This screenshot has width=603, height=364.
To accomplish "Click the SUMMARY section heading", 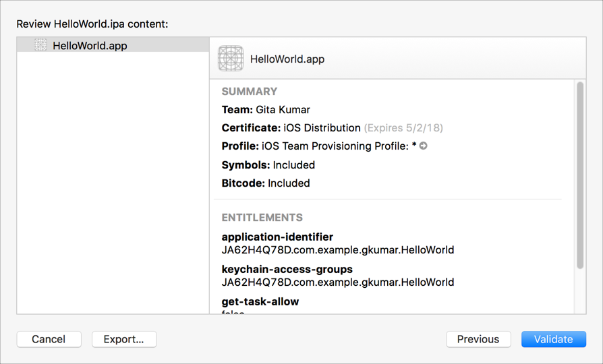I will pyautogui.click(x=250, y=91).
